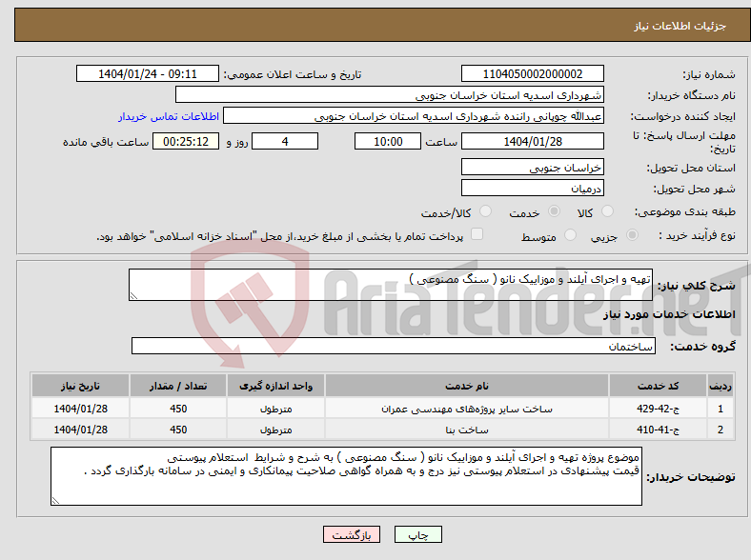
Task: Click the delivery city field درمیان
Action: click(532, 189)
